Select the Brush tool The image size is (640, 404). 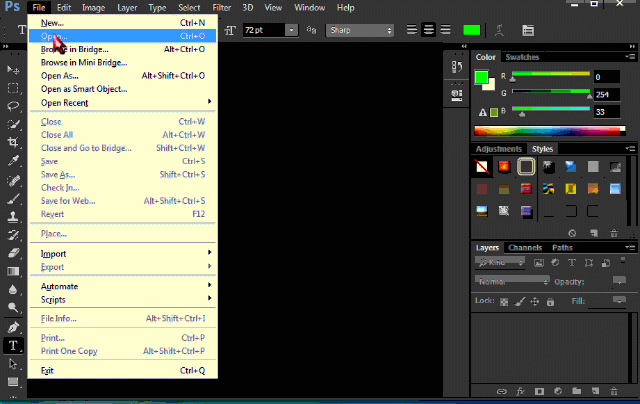coord(13,199)
